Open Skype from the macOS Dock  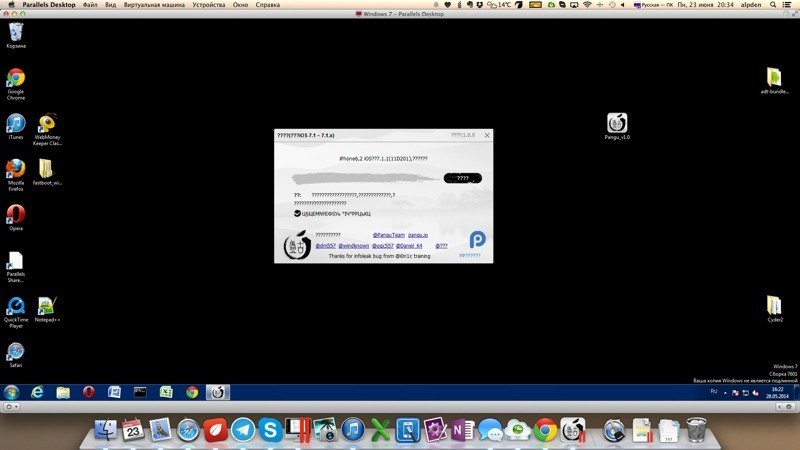click(269, 430)
